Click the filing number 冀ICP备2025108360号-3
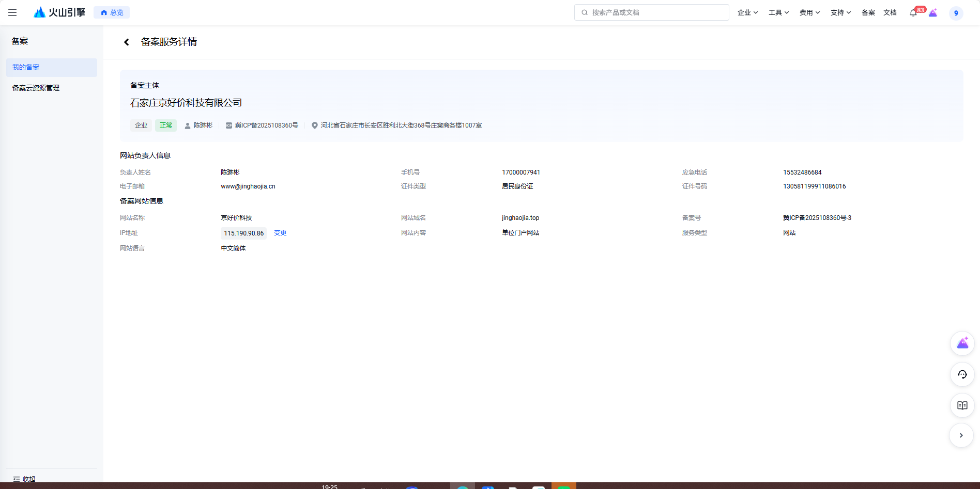The width and height of the screenshot is (980, 489). pos(817,218)
